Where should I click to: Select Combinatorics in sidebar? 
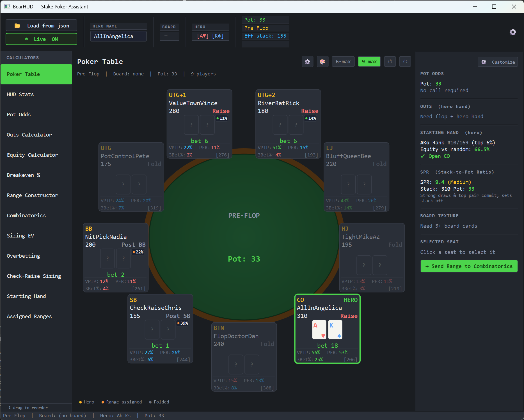point(36,216)
